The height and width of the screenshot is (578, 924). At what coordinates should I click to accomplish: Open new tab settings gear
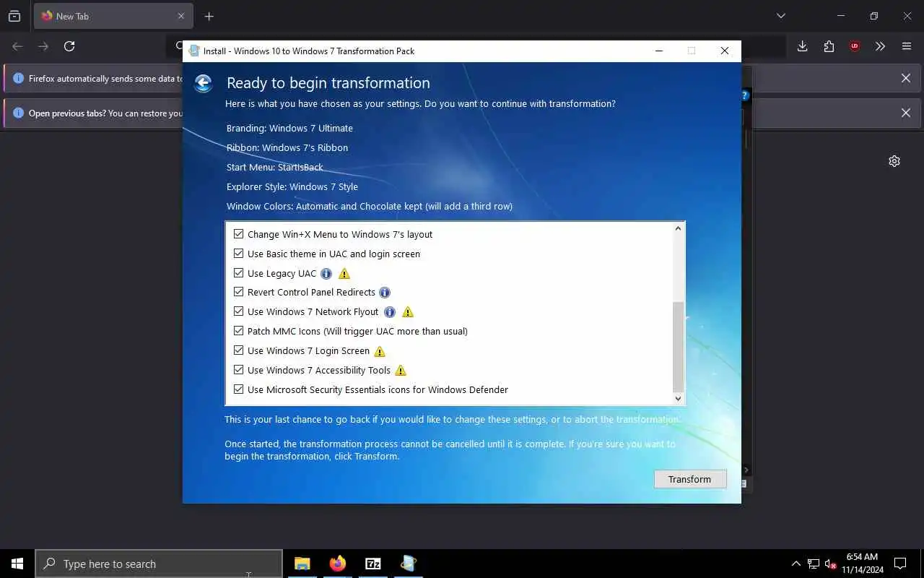(894, 161)
